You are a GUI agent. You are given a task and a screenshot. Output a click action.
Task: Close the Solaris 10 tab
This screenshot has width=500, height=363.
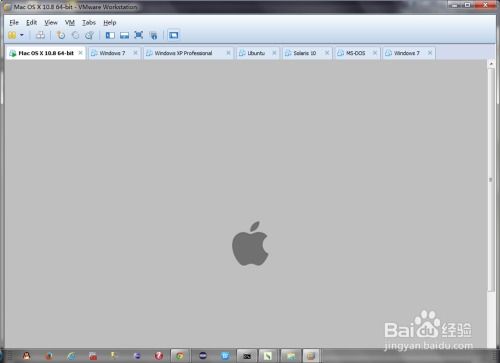327,53
